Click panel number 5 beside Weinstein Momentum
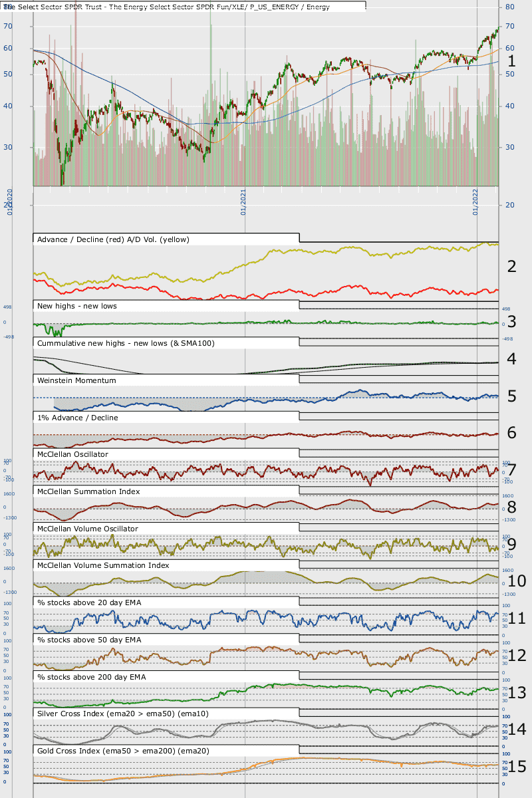 (511, 396)
